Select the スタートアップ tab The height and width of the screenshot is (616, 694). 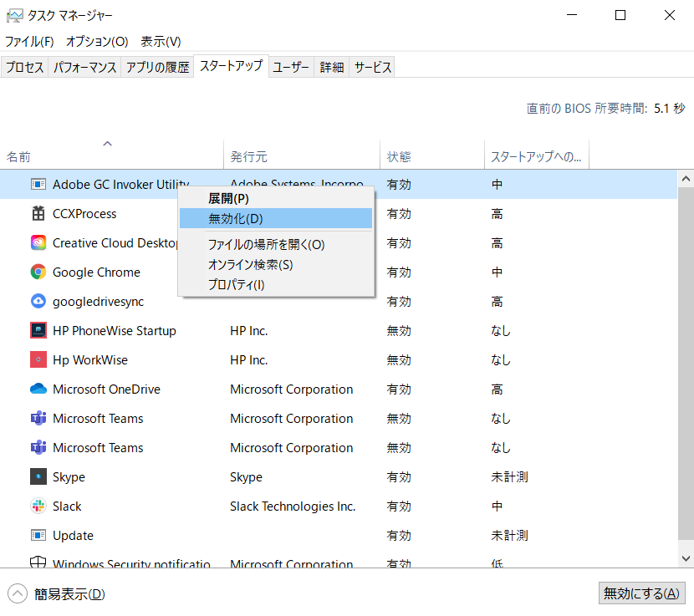click(231, 66)
